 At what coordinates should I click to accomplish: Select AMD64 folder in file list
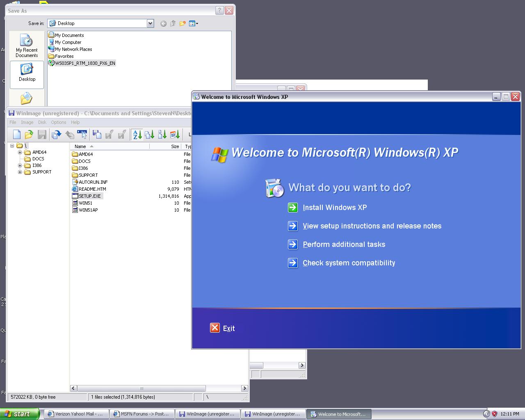point(86,154)
